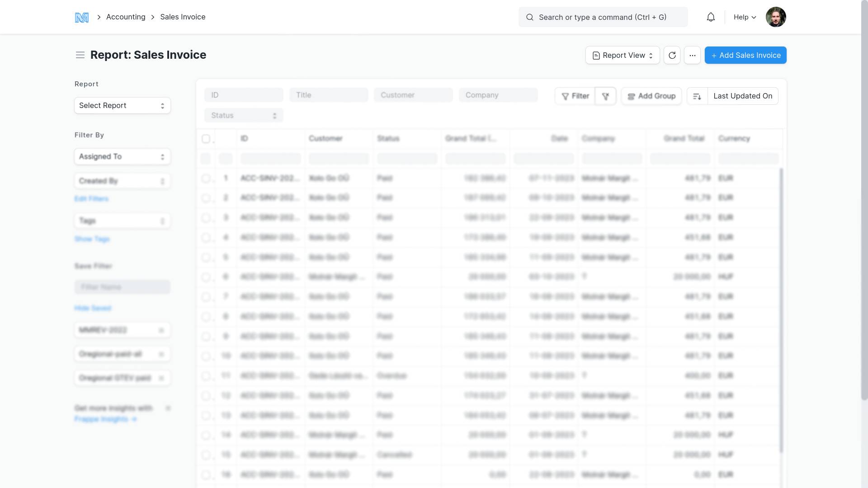Click the vertical scrollbar of the table
The width and height of the screenshot is (868, 488).
pyautogui.click(x=781, y=310)
